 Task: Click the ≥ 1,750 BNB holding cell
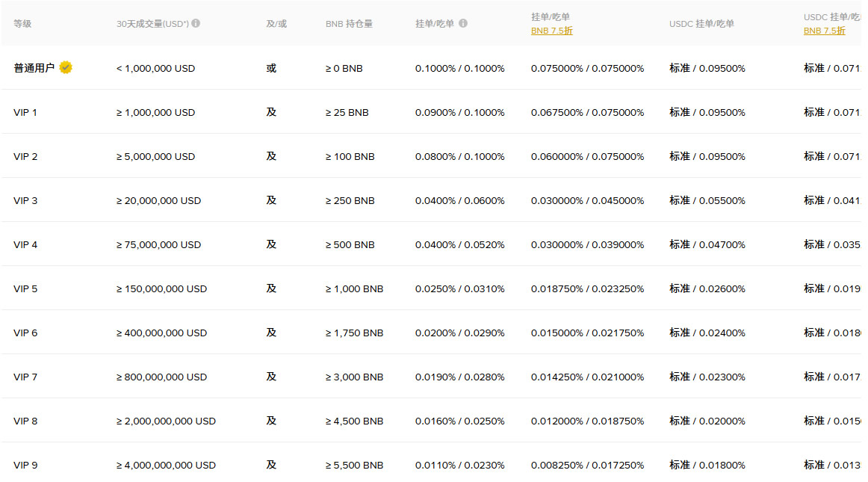click(354, 333)
